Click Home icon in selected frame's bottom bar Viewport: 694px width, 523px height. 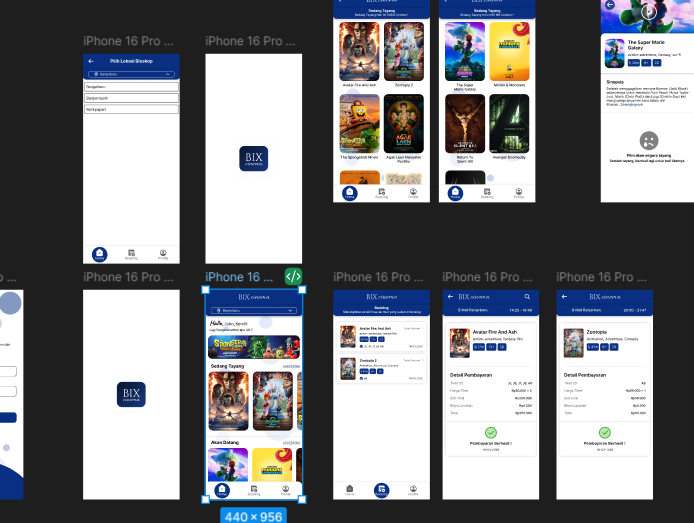click(x=222, y=490)
